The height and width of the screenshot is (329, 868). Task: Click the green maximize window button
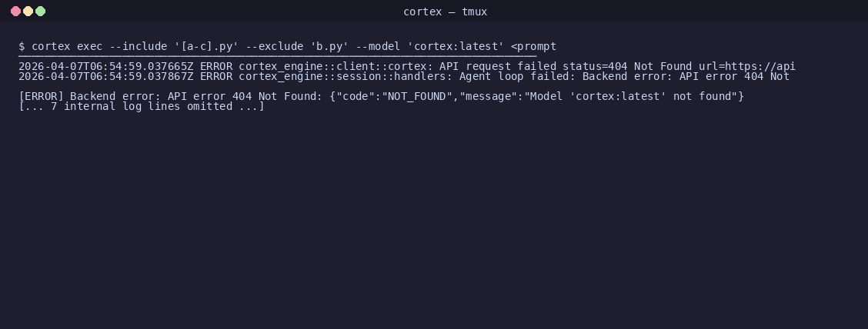(40, 11)
